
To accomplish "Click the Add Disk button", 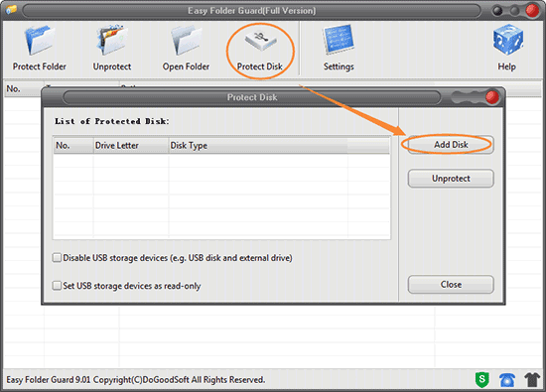I will [x=451, y=145].
